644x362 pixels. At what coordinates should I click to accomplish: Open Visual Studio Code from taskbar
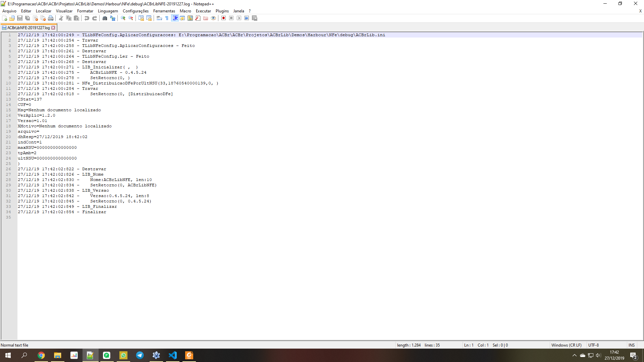click(173, 355)
